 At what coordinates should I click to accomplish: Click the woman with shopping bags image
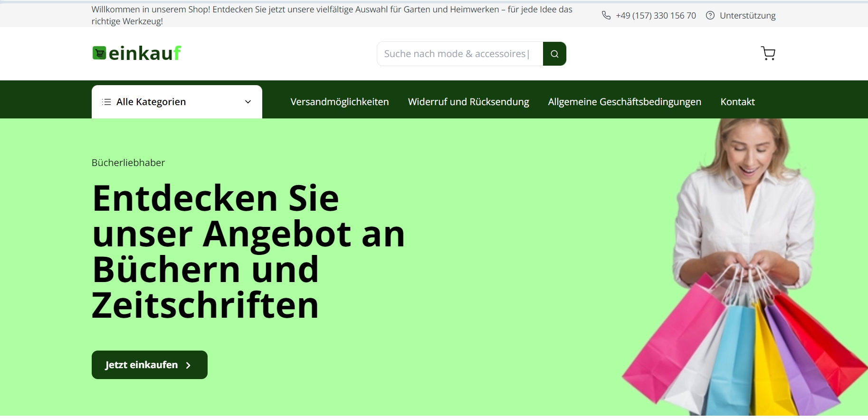[744, 267]
